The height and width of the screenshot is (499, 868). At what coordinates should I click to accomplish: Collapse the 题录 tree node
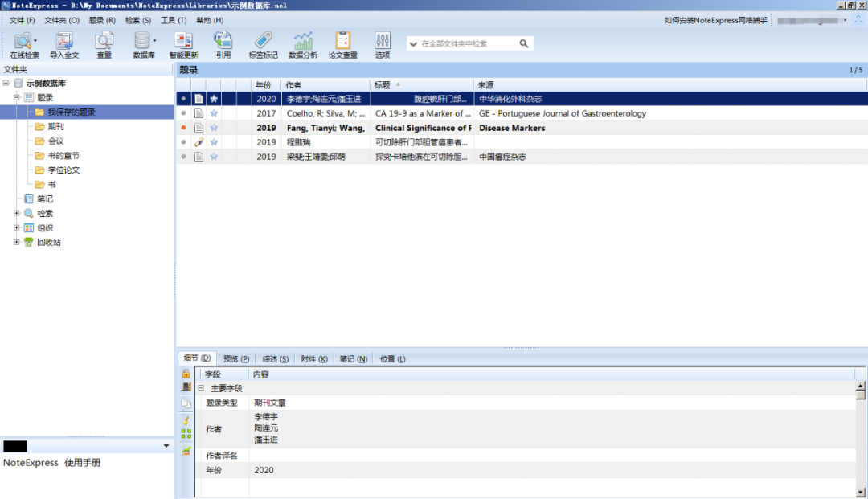[x=17, y=97]
